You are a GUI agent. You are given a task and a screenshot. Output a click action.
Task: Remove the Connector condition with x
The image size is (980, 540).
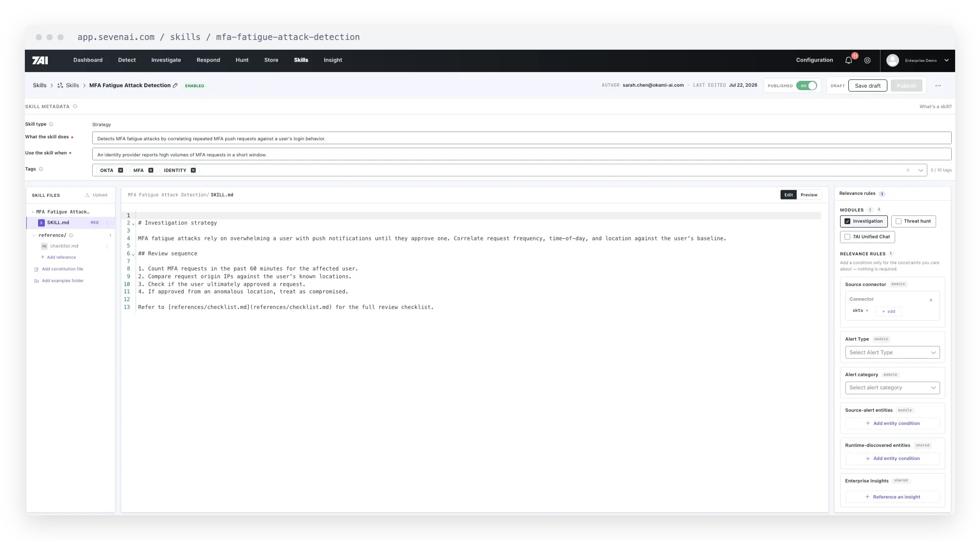click(x=931, y=300)
